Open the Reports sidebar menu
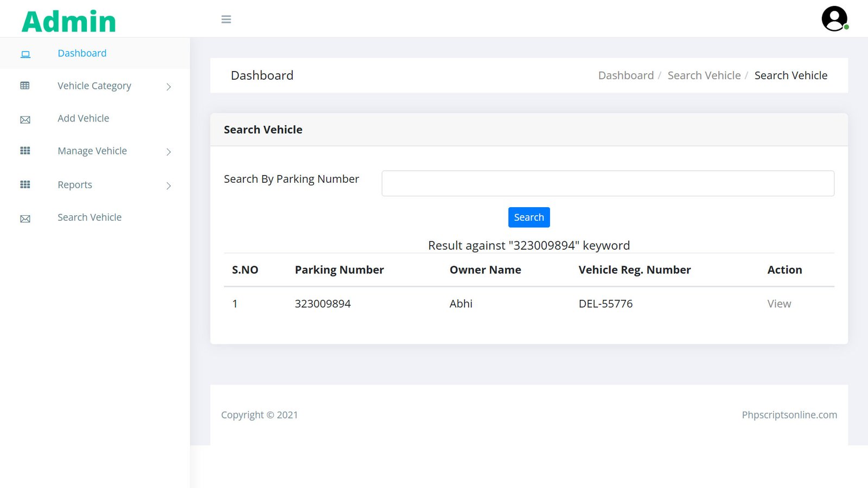The height and width of the screenshot is (488, 868). [75, 185]
